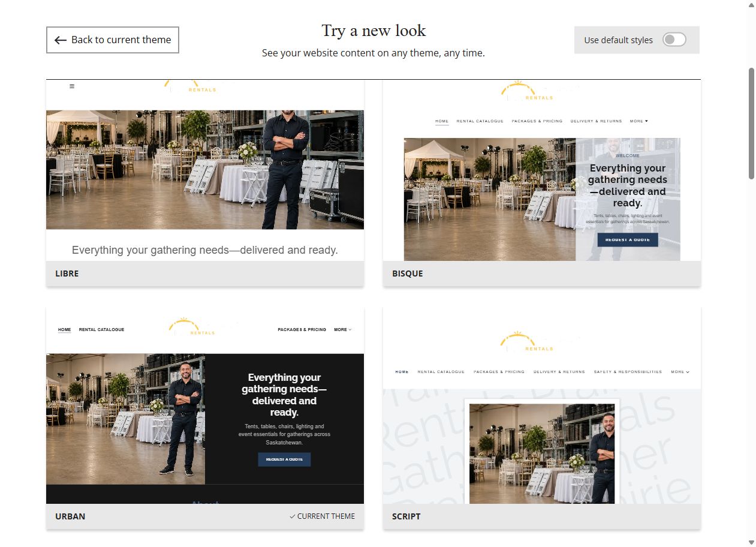Image resolution: width=756 pixels, height=547 pixels.
Task: Select the Libre theme preview
Action: [x=205, y=170]
